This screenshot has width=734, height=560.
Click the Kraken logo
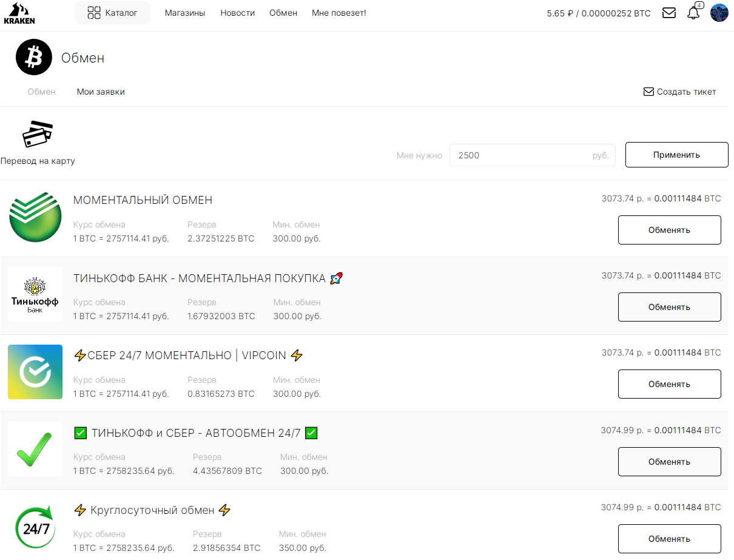click(19, 13)
